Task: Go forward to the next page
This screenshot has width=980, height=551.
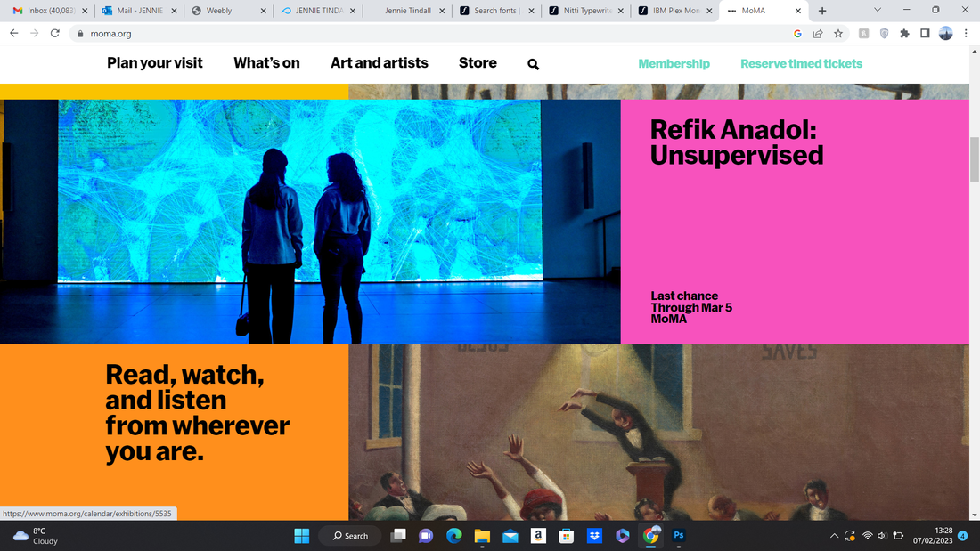Action: 35,33
